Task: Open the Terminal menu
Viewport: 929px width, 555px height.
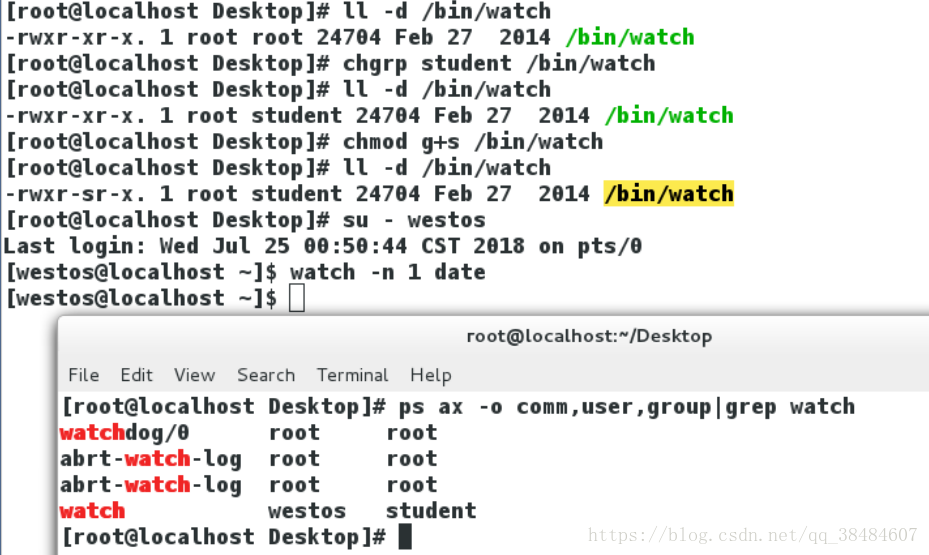Action: pyautogui.click(x=353, y=375)
